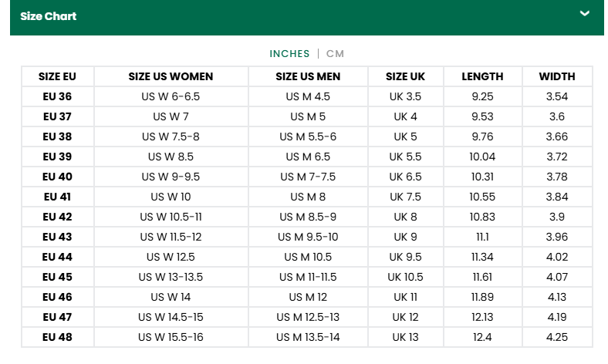Click the UK 9.5 size cell
The width and height of the screenshot is (608, 364).
coord(405,257)
